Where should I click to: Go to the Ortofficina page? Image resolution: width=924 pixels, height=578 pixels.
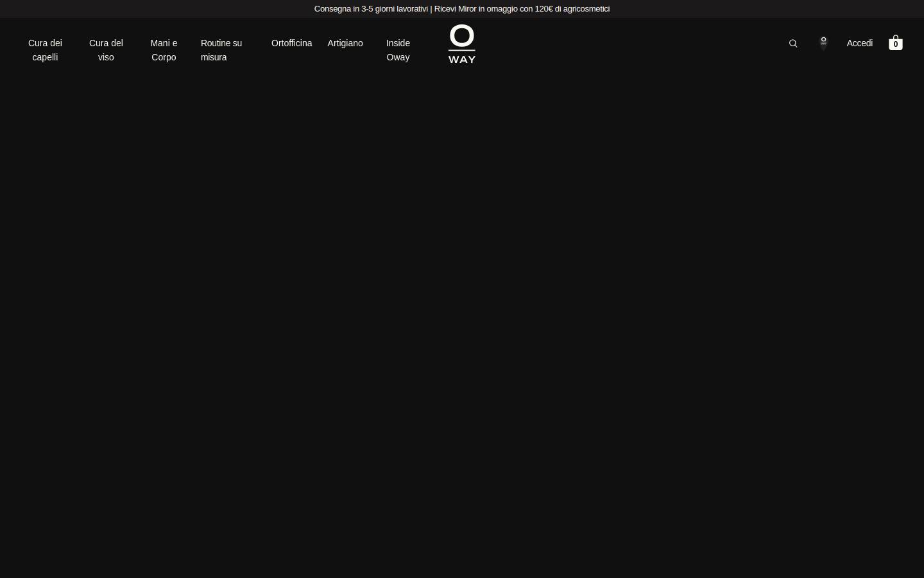pos(291,43)
